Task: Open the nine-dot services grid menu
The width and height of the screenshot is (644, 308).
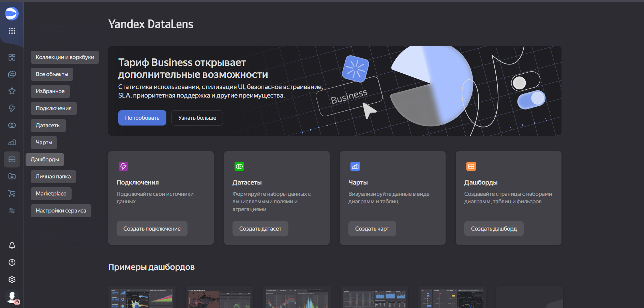Action: tap(12, 31)
